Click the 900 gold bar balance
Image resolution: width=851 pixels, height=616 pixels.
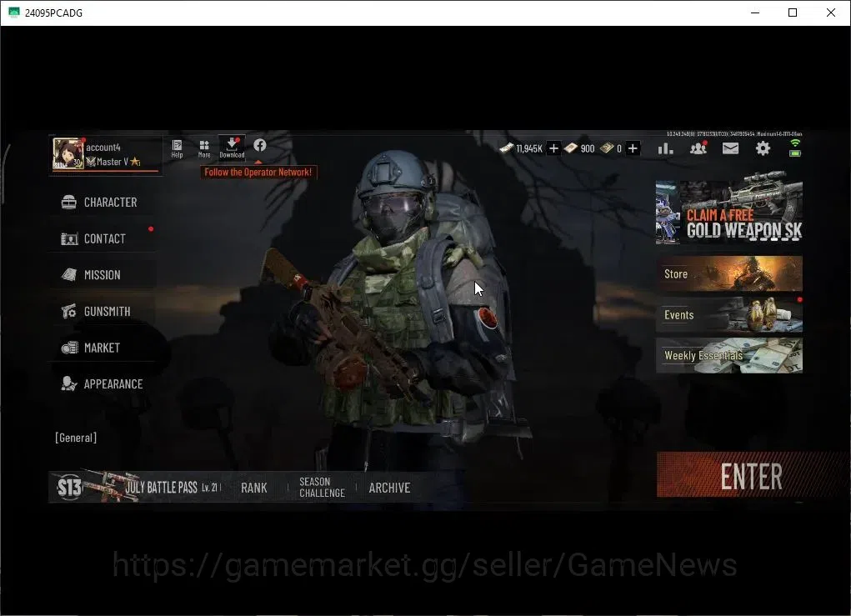[588, 148]
